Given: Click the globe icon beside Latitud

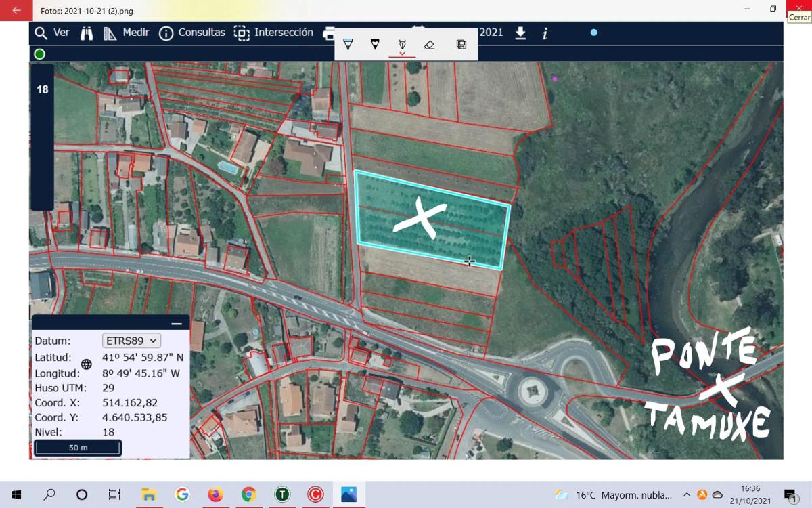Looking at the screenshot, I should 87,364.
